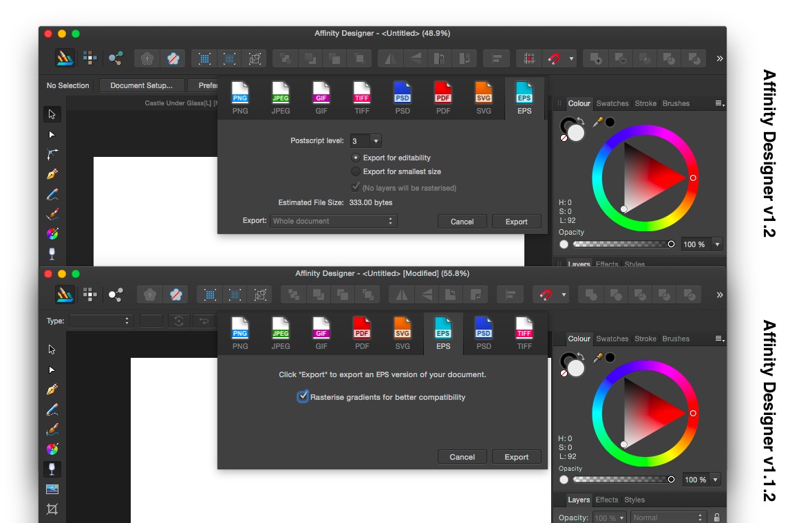Viewport: 812px width, 523px height.
Task: Select the Node tool in top window
Action: 52,135
